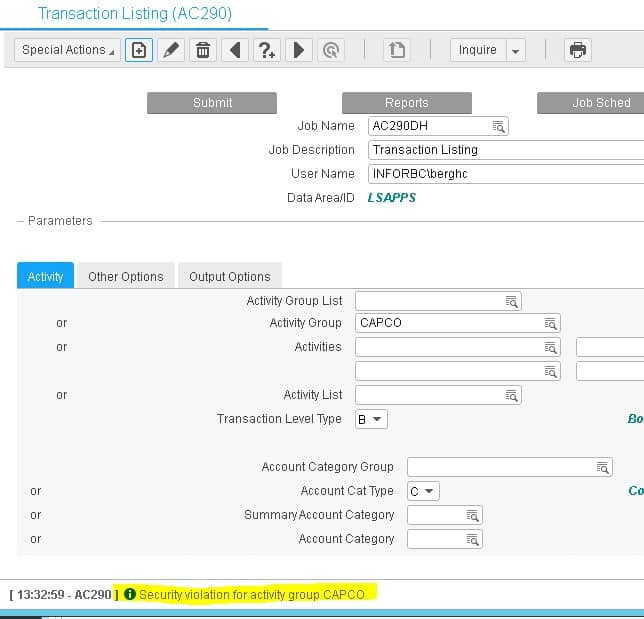Click the Account Category Group input field
Viewport: 644px width, 619px height.
(x=510, y=467)
